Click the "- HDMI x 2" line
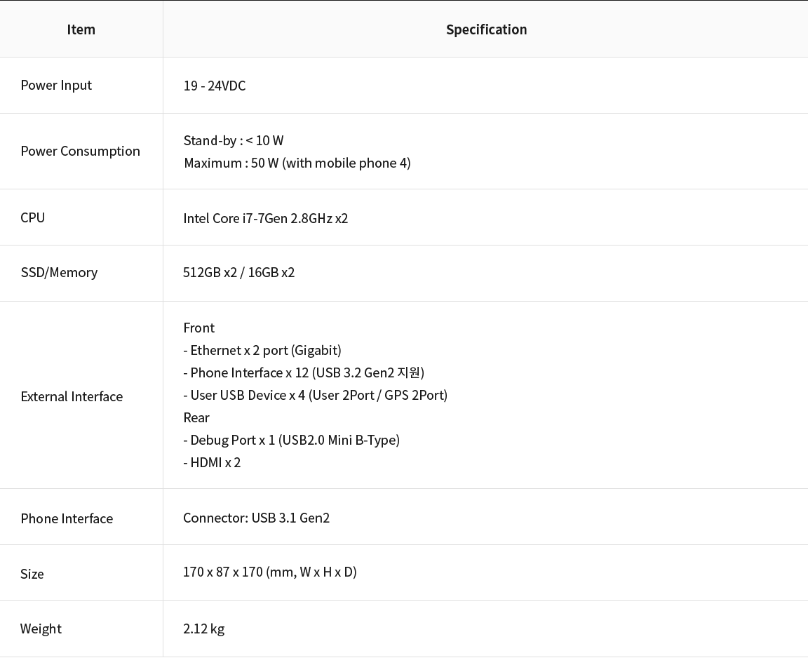The image size is (808, 672). coord(212,462)
